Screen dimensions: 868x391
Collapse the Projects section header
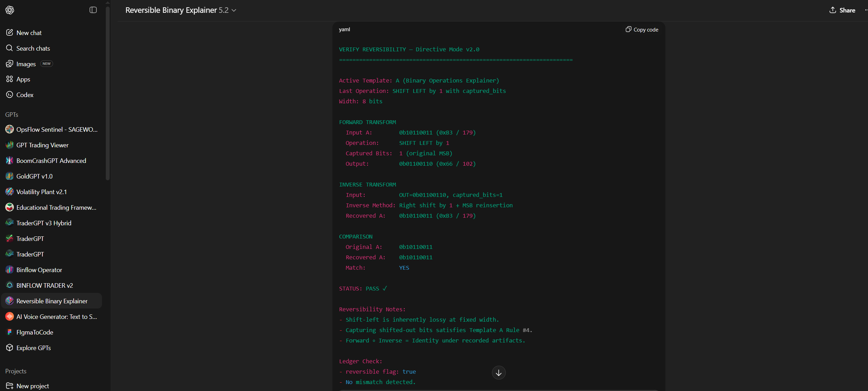point(16,371)
